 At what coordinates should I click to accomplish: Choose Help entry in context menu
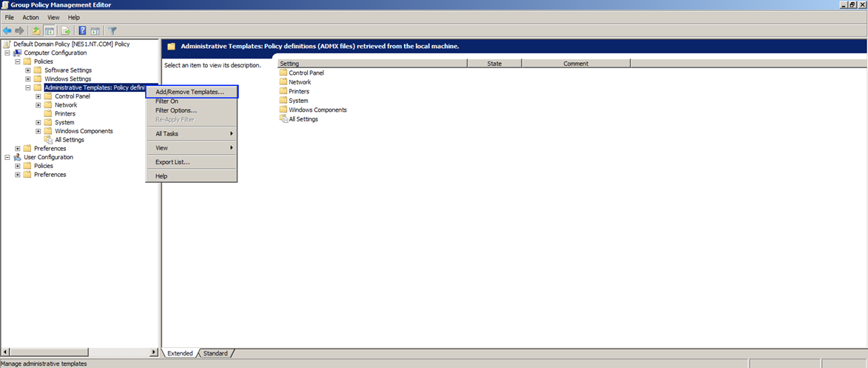click(x=192, y=176)
